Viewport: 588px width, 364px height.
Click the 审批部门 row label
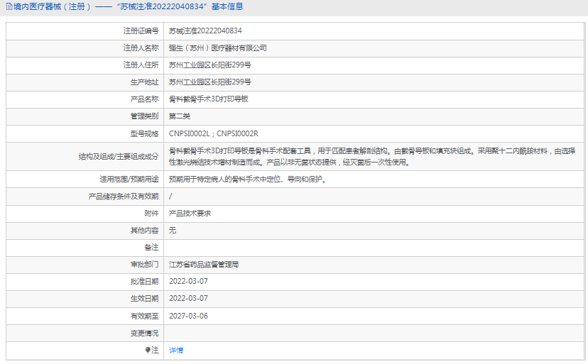pyautogui.click(x=144, y=265)
